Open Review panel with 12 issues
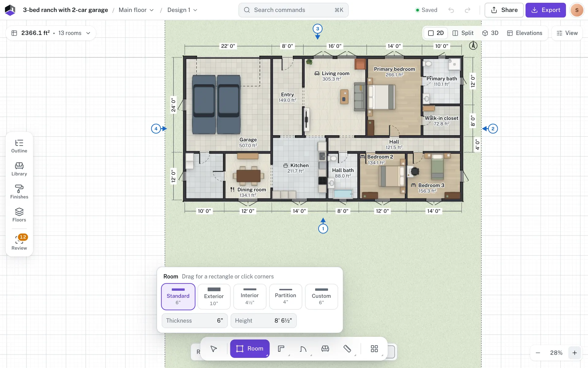The width and height of the screenshot is (588, 368). tap(19, 243)
